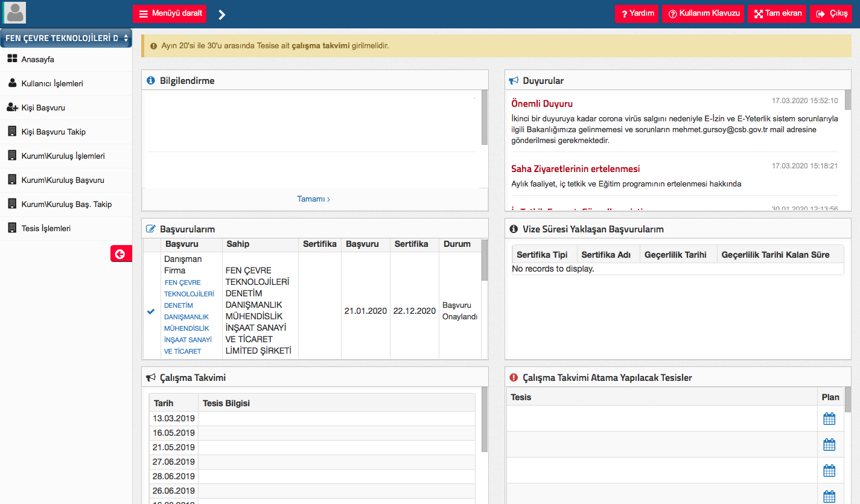The image size is (860, 504).
Task: Select the checkmark in Başvurularım row
Action: 151,311
